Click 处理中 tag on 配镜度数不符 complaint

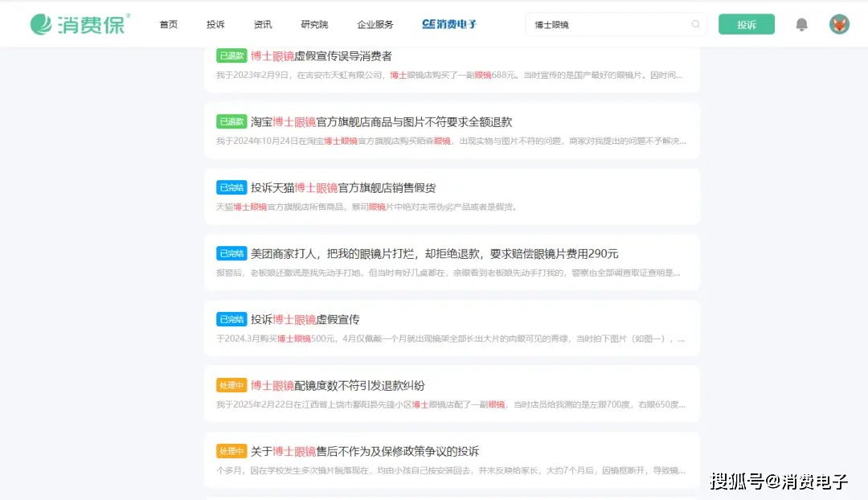(x=231, y=385)
